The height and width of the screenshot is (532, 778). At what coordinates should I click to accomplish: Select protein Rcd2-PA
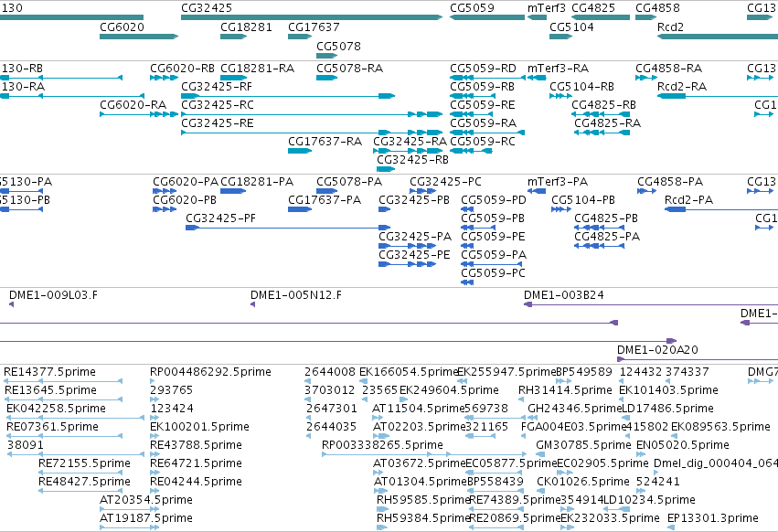tap(688, 200)
